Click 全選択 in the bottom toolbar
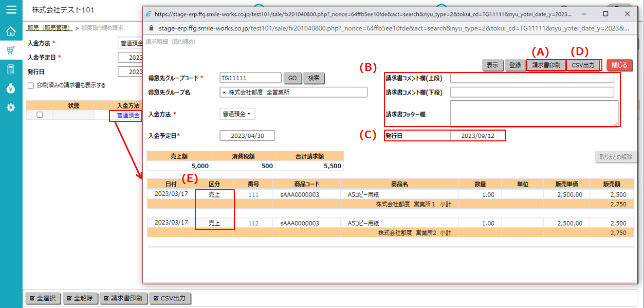 (43, 298)
